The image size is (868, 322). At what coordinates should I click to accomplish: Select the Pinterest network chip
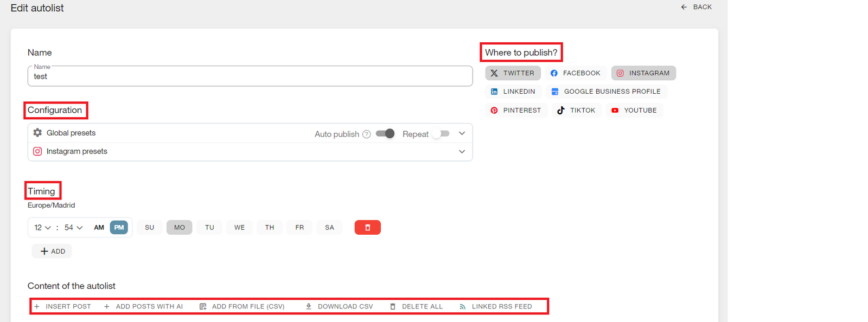click(515, 111)
